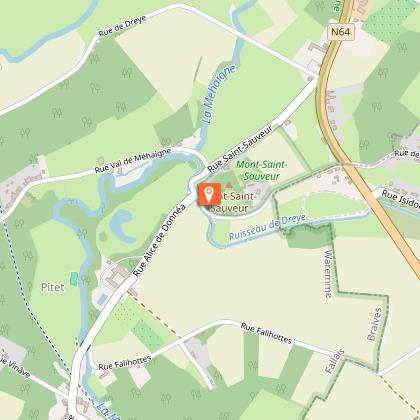Click the orange location pin marker
Viewport: 420px width, 420px height.
pyautogui.click(x=209, y=194)
